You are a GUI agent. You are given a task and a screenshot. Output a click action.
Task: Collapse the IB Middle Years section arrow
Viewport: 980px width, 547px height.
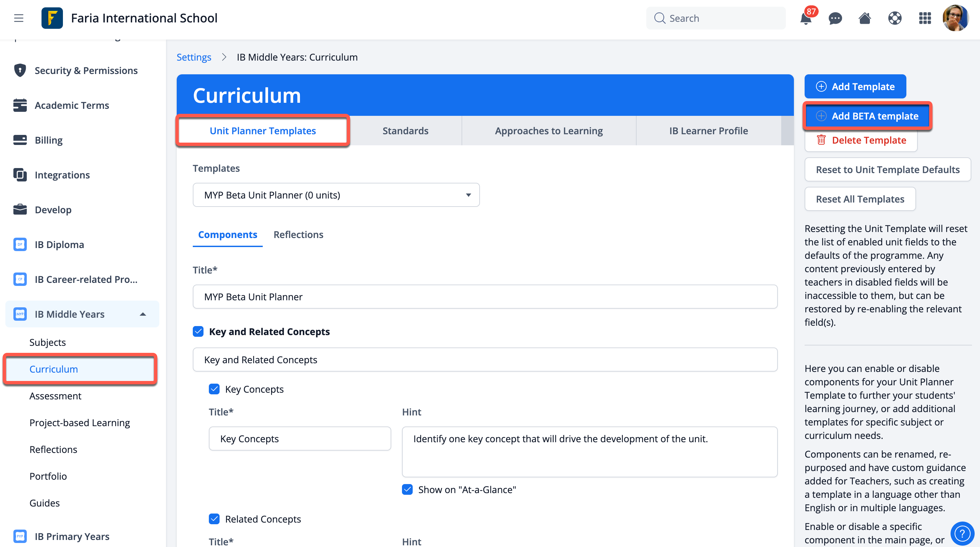click(x=143, y=314)
